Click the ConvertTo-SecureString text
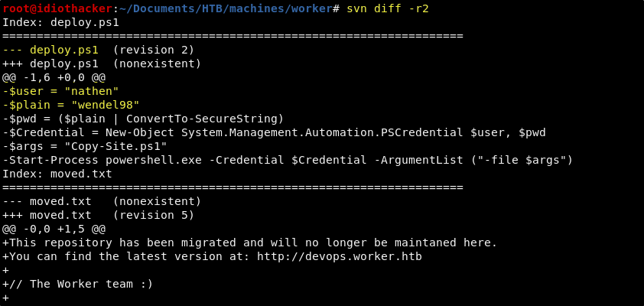The image size is (644, 306). coord(202,119)
